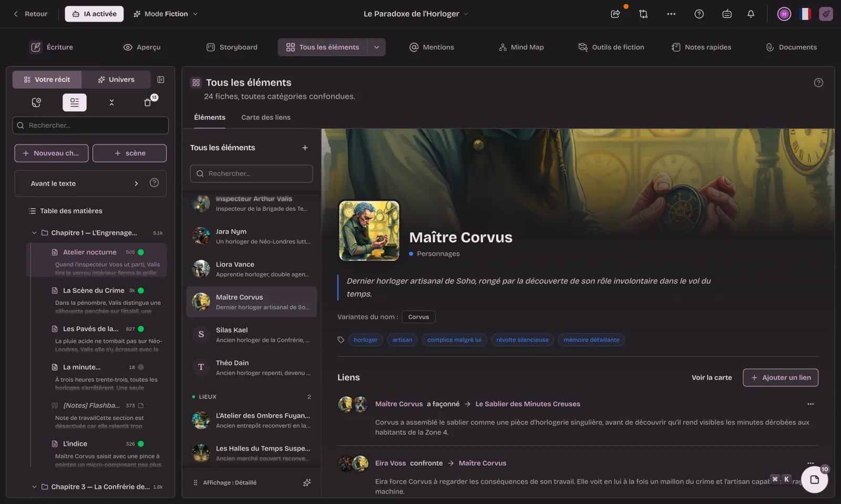The image size is (841, 504).
Task: Open the French flag language selector
Action: (805, 14)
